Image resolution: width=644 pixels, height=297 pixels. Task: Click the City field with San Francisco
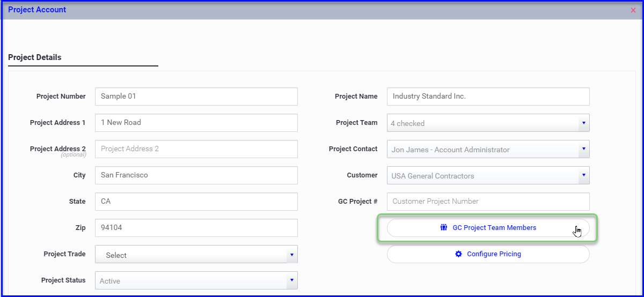[x=196, y=175]
